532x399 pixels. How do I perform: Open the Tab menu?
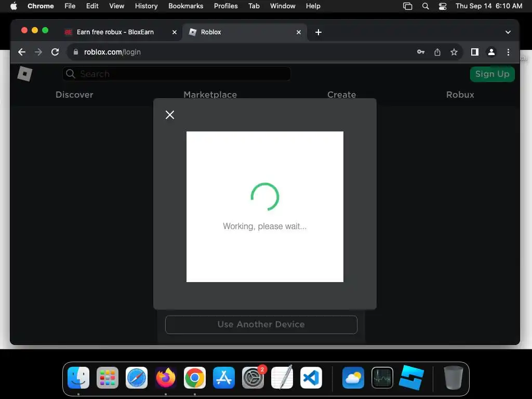[254, 6]
